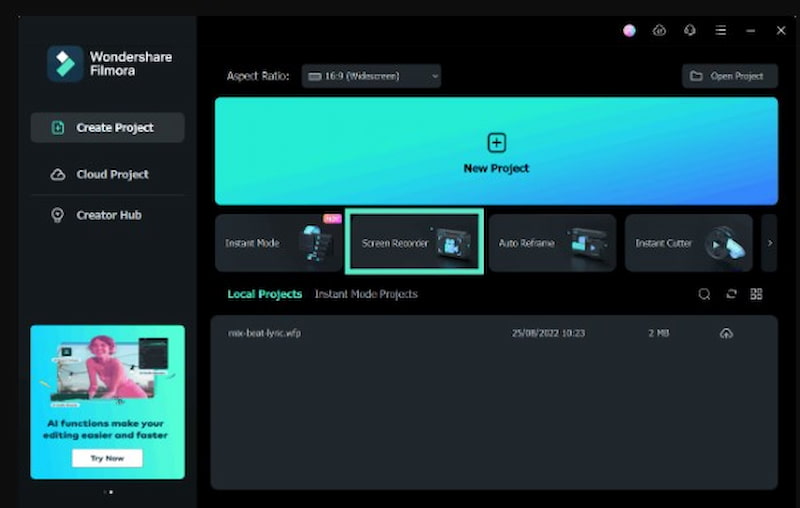Switch to the Instant Mode Projects tab
The image size is (800, 508).
pyautogui.click(x=366, y=294)
